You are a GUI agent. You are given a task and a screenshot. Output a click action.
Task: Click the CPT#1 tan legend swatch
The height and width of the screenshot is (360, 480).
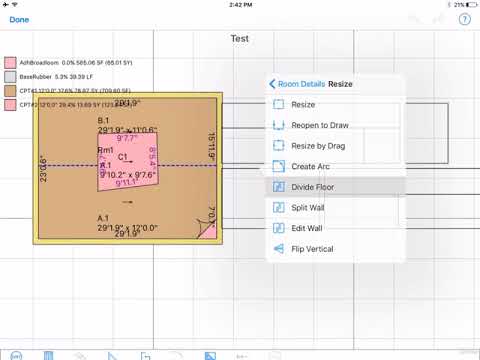pos(10,91)
